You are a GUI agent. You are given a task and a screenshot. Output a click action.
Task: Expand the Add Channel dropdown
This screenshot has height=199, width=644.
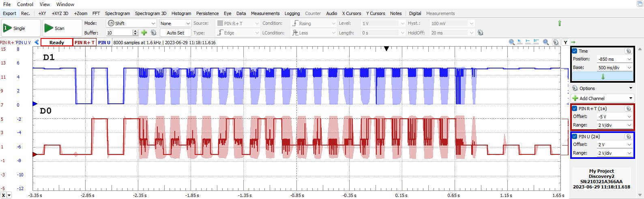pyautogui.click(x=631, y=98)
